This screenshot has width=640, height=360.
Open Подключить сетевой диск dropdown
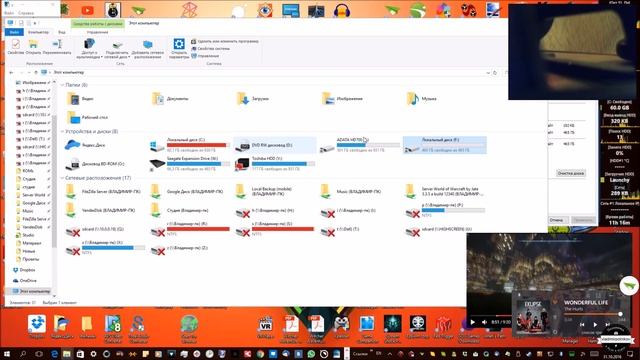tap(117, 49)
